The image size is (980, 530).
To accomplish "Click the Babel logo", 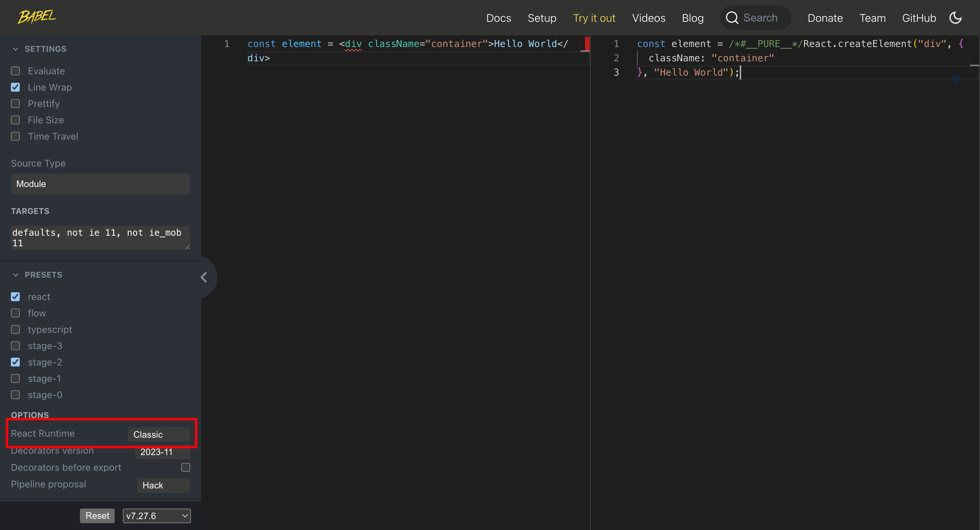I will point(37,17).
